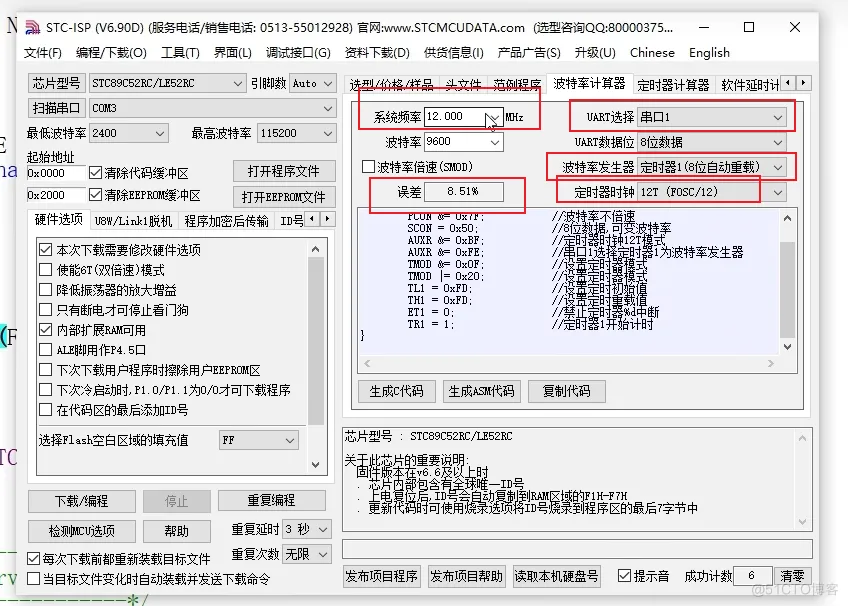Enable 使能6T(双倍速)模式 checkbox
848x606 pixels.
click(x=45, y=270)
